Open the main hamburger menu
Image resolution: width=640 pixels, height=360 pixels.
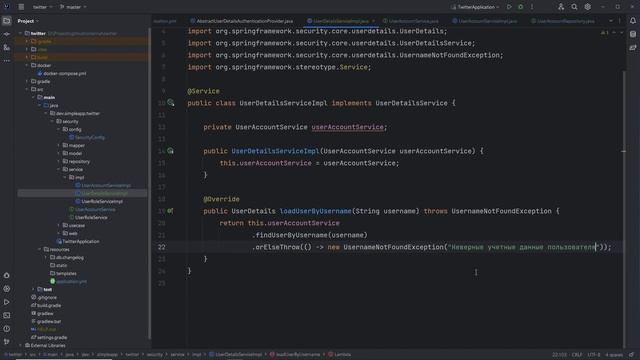point(21,7)
